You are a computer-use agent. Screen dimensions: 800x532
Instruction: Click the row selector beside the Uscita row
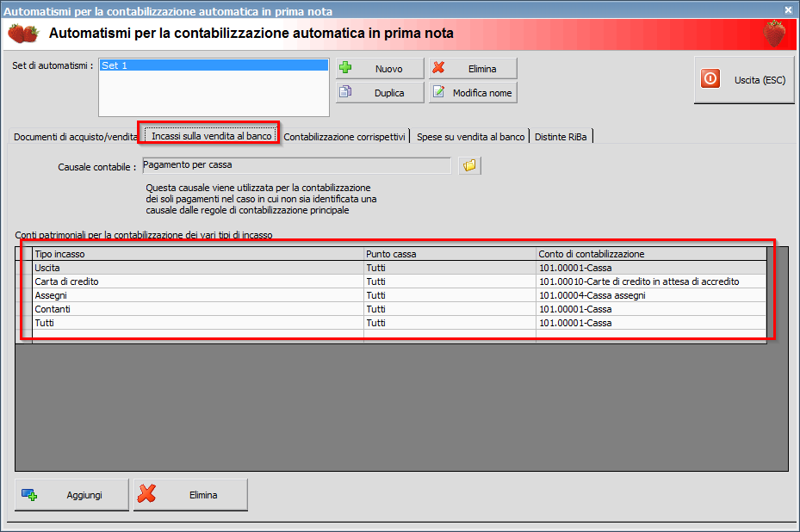pos(24,268)
